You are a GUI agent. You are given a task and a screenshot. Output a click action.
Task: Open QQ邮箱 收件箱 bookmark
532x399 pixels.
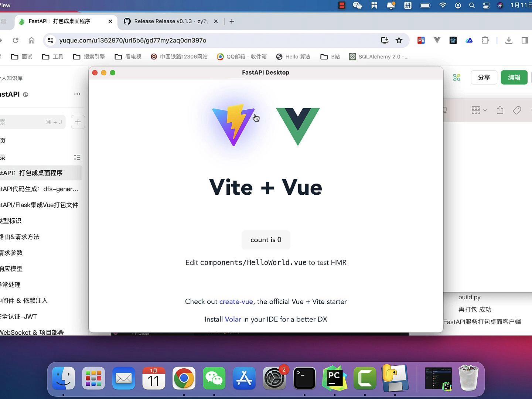pyautogui.click(x=242, y=57)
